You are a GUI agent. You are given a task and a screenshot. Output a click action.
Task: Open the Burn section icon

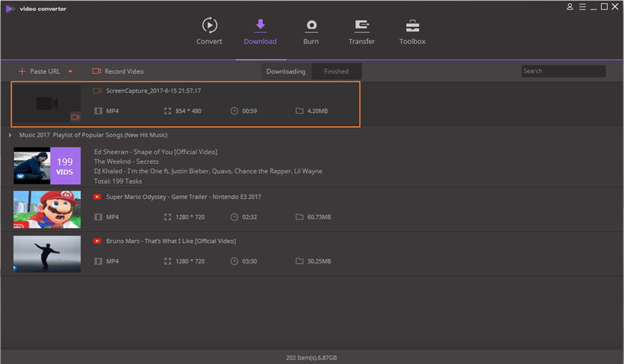point(311,26)
